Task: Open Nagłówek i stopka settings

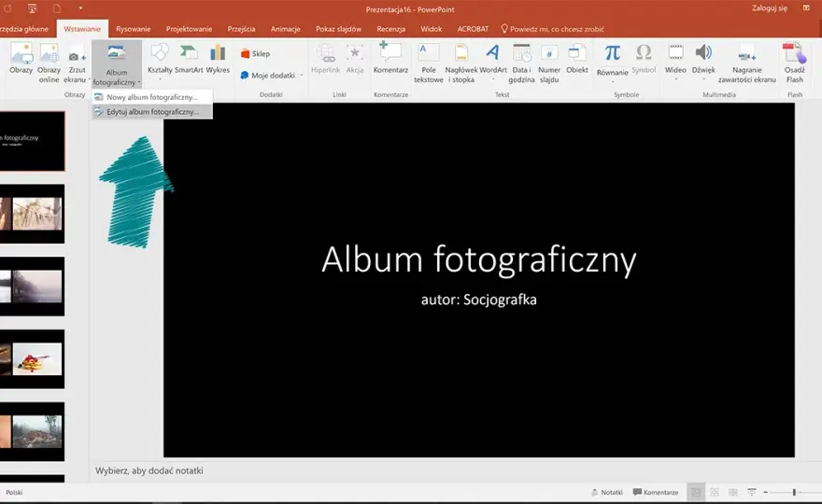Action: 461,63
